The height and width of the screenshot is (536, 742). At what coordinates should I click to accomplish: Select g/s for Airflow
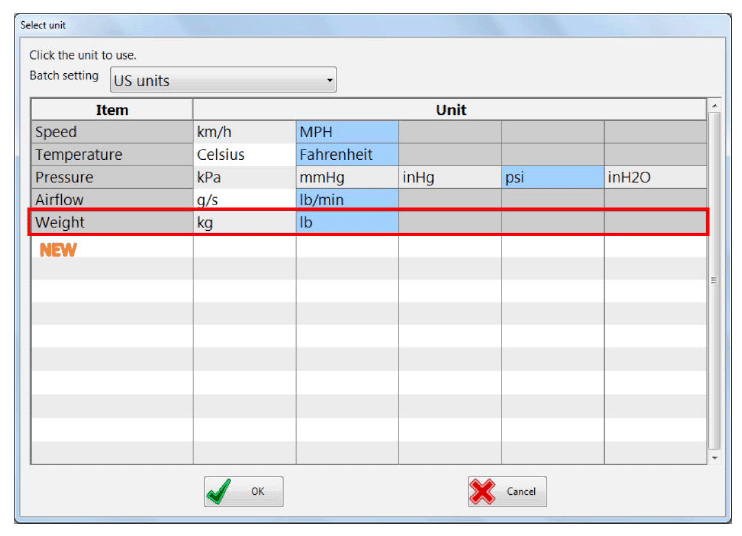244,200
